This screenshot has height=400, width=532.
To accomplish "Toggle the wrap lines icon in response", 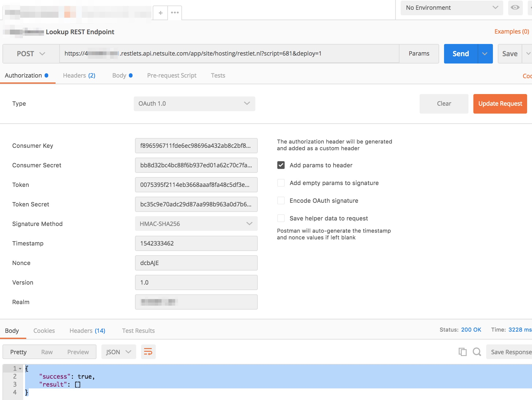I will [148, 352].
